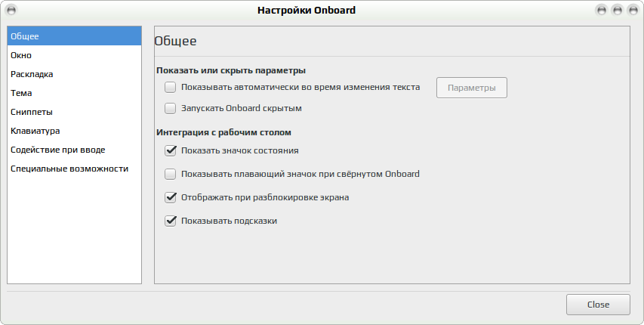The height and width of the screenshot is (325, 644).
Task: Enable showing automatically during text editing
Action: point(170,87)
